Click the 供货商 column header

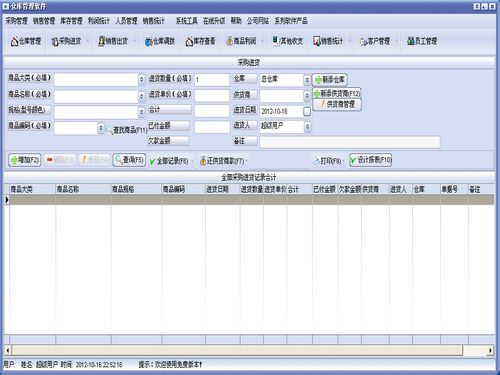(375, 189)
